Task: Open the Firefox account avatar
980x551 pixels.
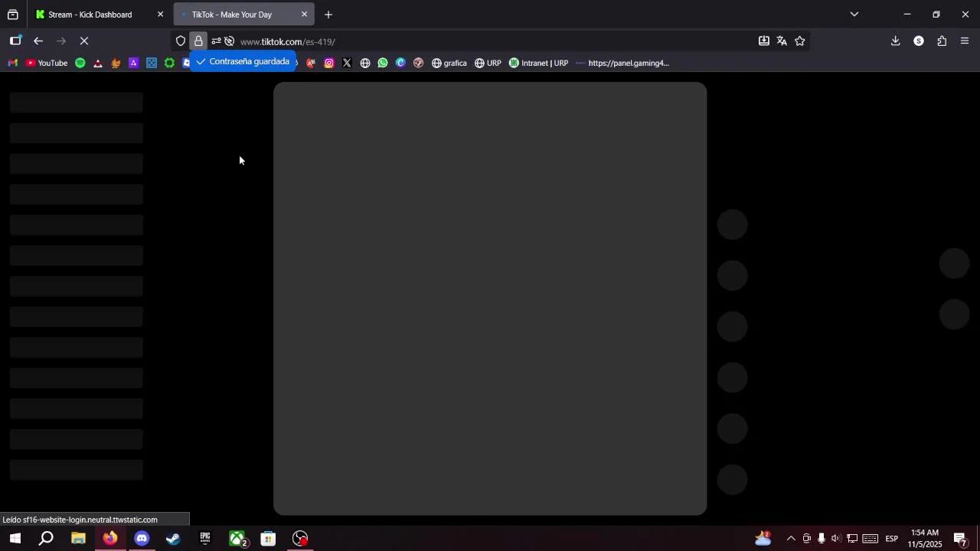Action: pyautogui.click(x=919, y=41)
